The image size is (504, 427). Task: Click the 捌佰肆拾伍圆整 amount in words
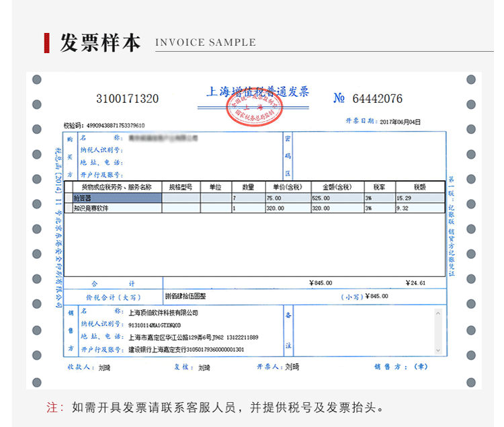(x=185, y=296)
